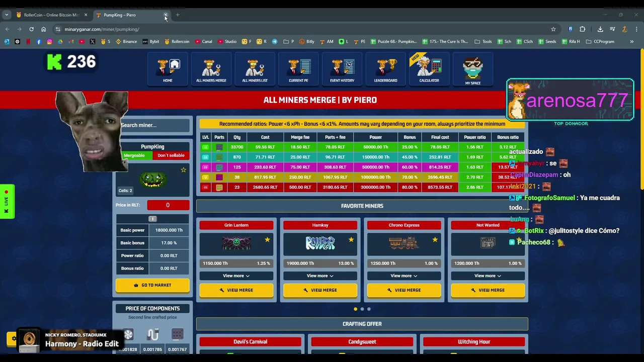The width and height of the screenshot is (644, 362).
Task: Open the CCProgram bookmark folder
Action: (600, 42)
